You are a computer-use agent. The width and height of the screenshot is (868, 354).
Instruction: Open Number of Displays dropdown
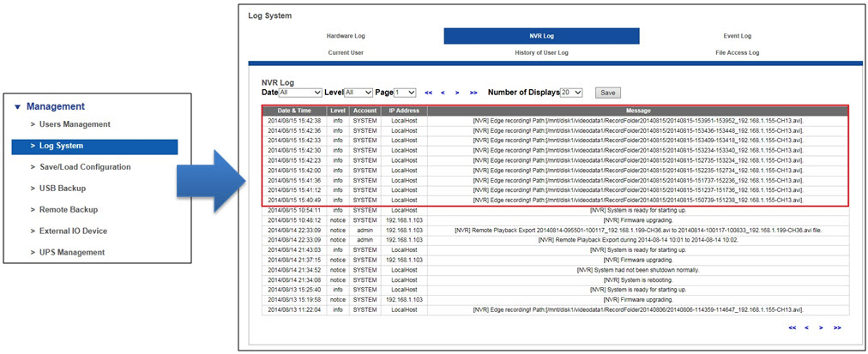click(x=571, y=93)
